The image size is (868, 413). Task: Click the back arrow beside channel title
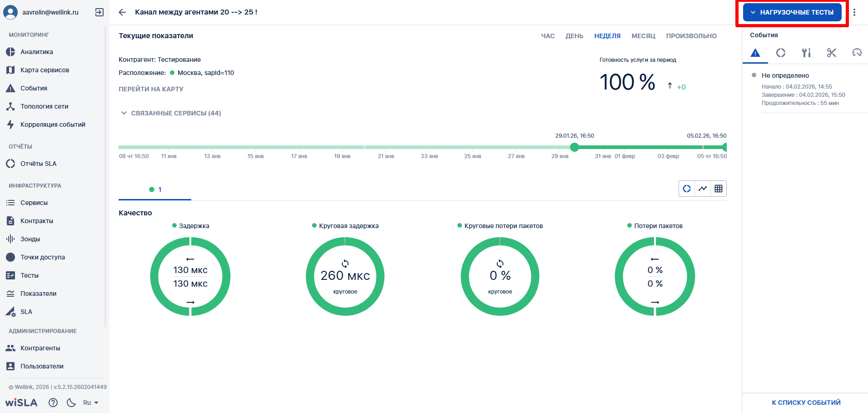[x=122, y=12]
